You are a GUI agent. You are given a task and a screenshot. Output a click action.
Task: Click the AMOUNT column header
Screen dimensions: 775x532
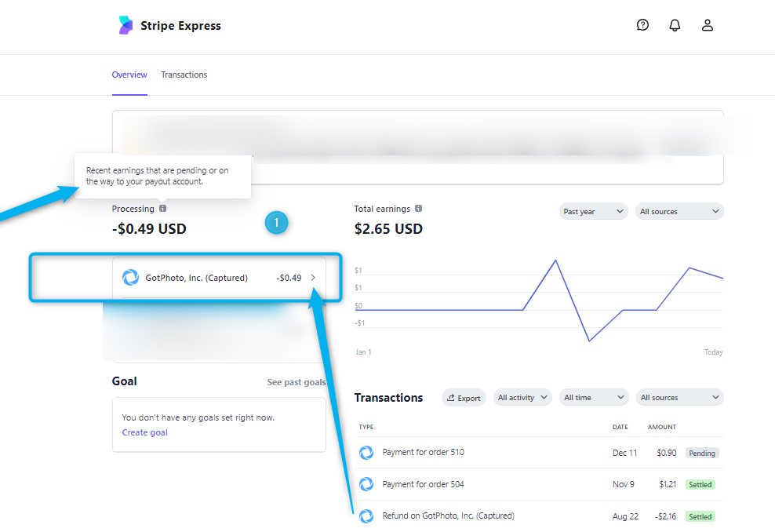coord(662,427)
